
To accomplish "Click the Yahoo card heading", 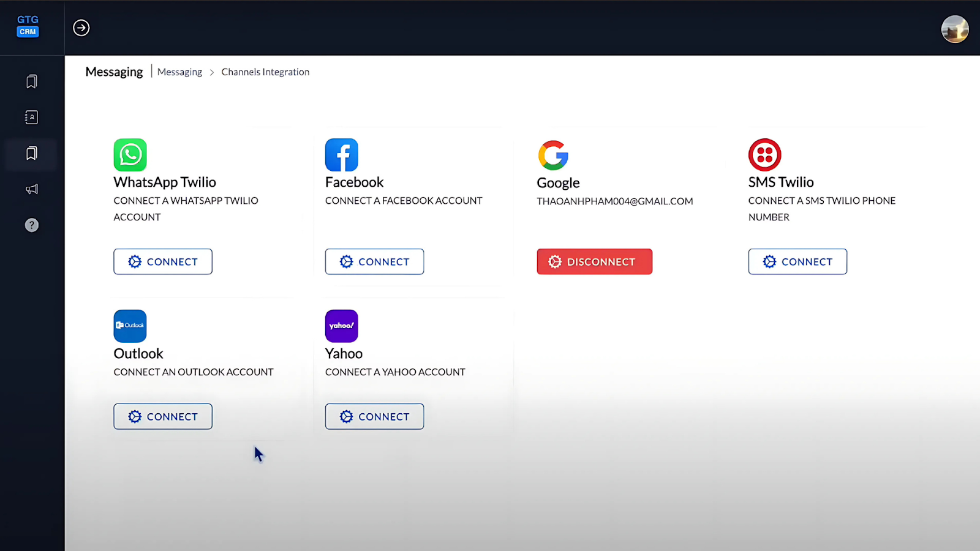I will click(344, 354).
